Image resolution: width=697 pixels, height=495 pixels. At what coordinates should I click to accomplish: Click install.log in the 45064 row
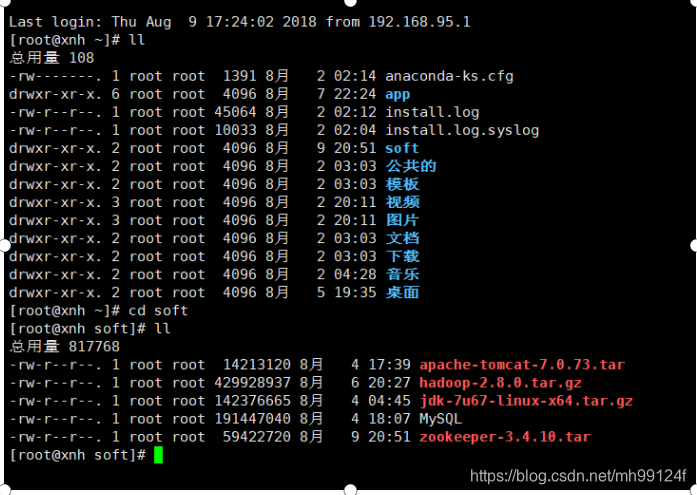(x=432, y=112)
